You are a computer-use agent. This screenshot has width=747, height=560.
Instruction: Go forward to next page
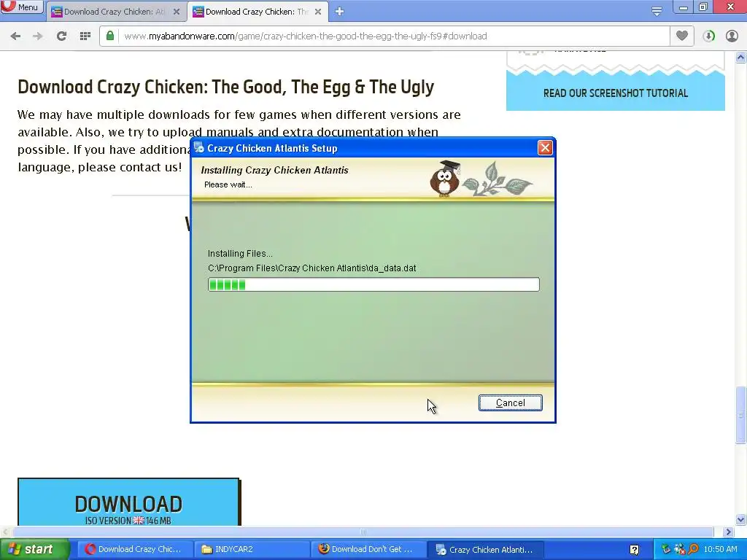pos(38,36)
